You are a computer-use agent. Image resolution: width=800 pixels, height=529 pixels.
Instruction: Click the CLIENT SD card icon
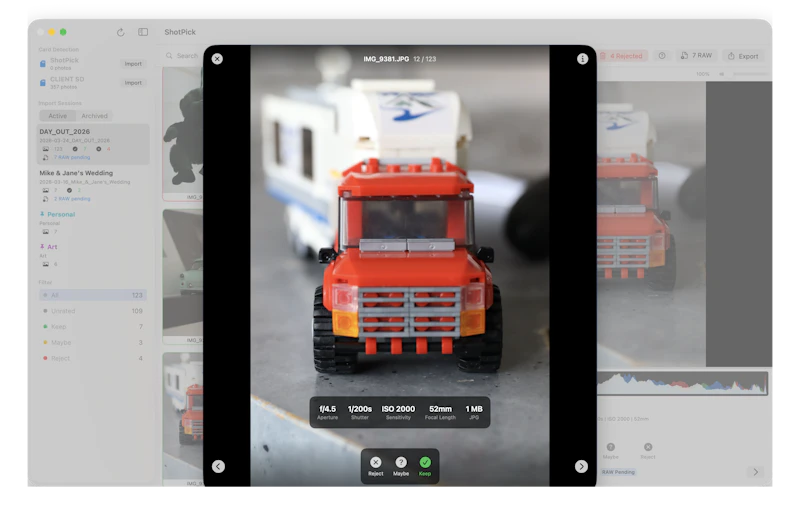pos(43,83)
